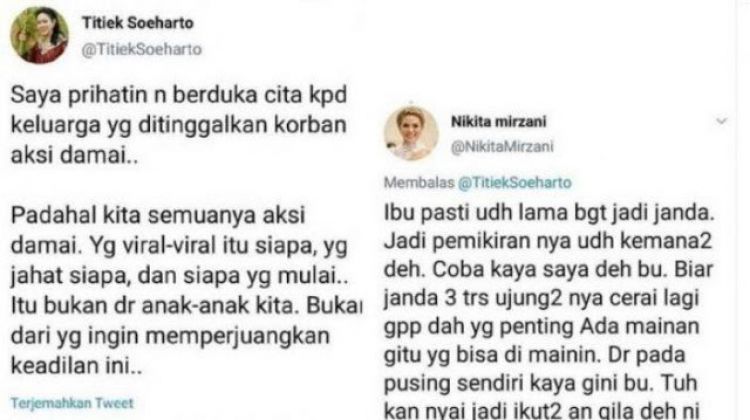Screen dimensions: 750x420
Task: Click the 'Jadi pemikiran nya udh kemana2' line
Action: point(548,241)
